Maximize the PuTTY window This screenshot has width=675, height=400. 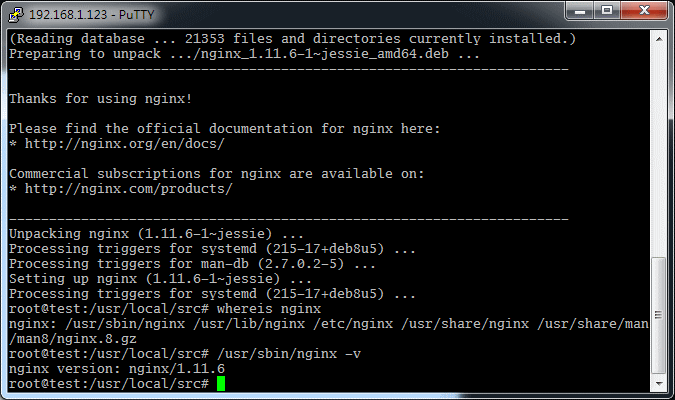[x=607, y=11]
